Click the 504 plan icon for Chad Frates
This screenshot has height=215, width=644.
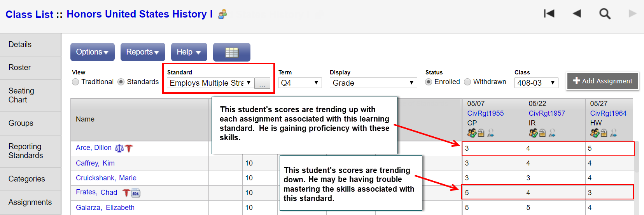tap(136, 193)
